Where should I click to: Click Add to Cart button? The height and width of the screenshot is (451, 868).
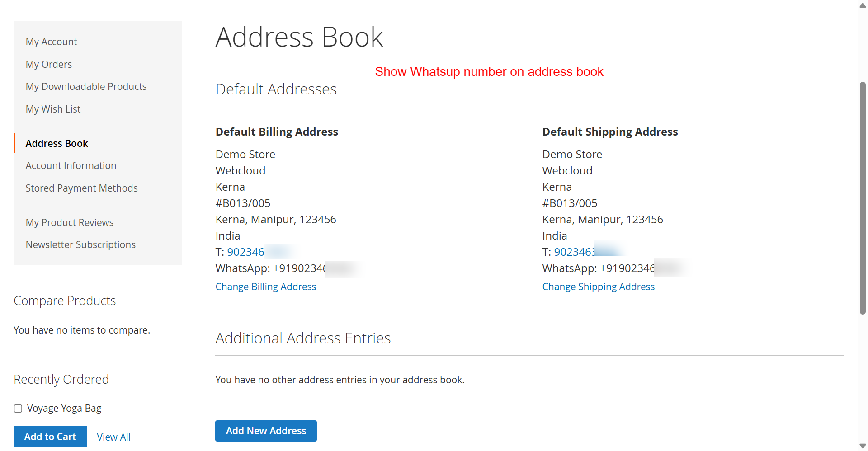pos(50,437)
